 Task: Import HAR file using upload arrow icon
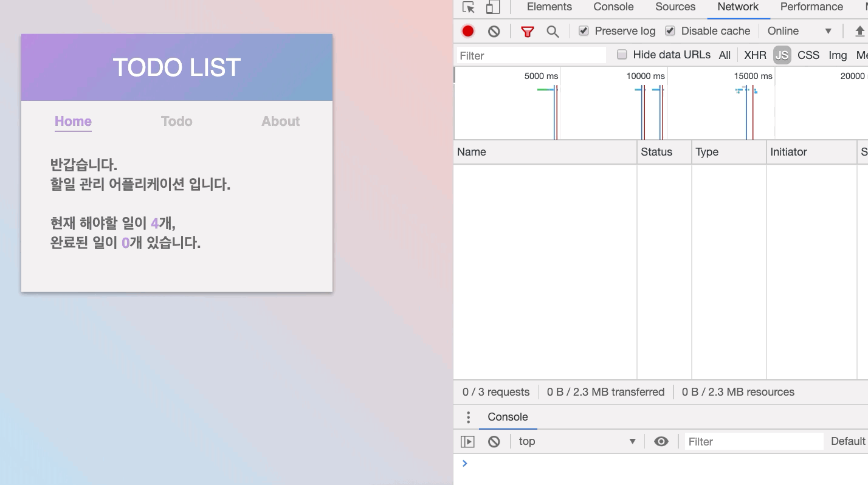pos(860,30)
